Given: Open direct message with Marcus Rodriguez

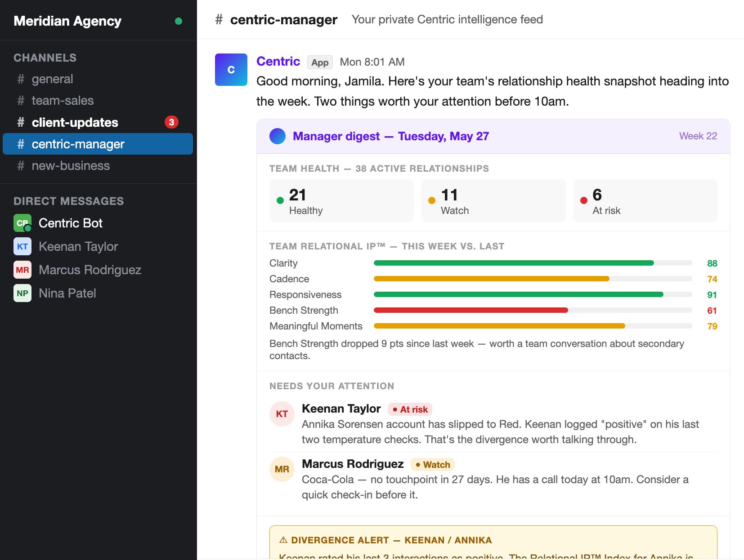Looking at the screenshot, I should (98, 270).
